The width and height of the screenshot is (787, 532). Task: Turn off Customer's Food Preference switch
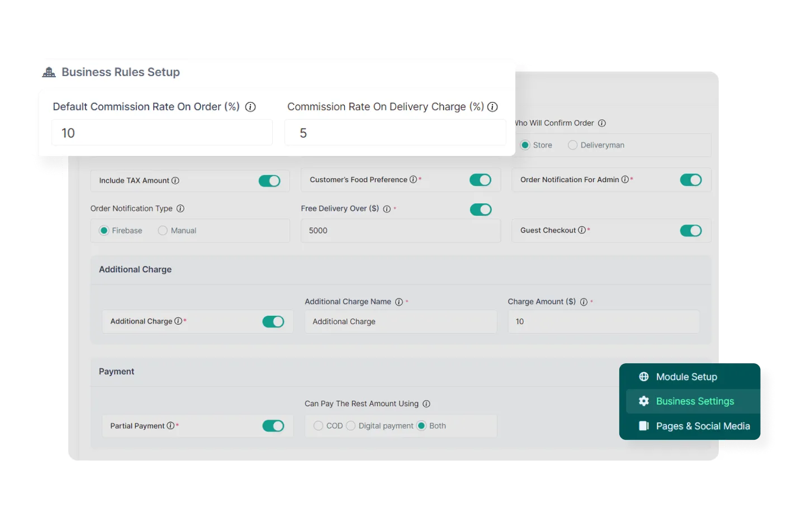tap(480, 180)
